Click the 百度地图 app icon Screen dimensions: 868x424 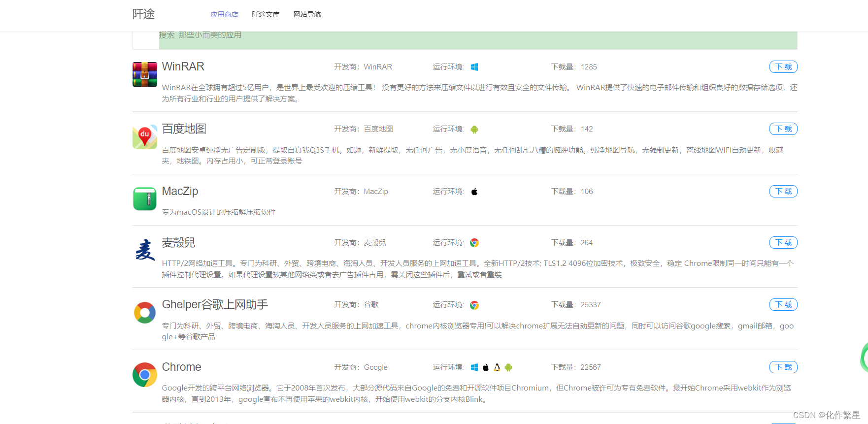tap(145, 136)
